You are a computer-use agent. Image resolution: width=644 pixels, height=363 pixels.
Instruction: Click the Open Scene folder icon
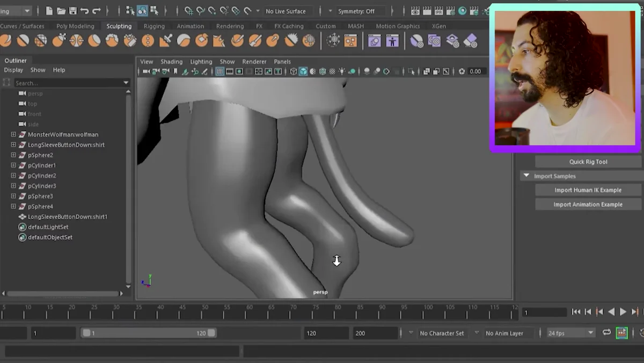point(61,11)
